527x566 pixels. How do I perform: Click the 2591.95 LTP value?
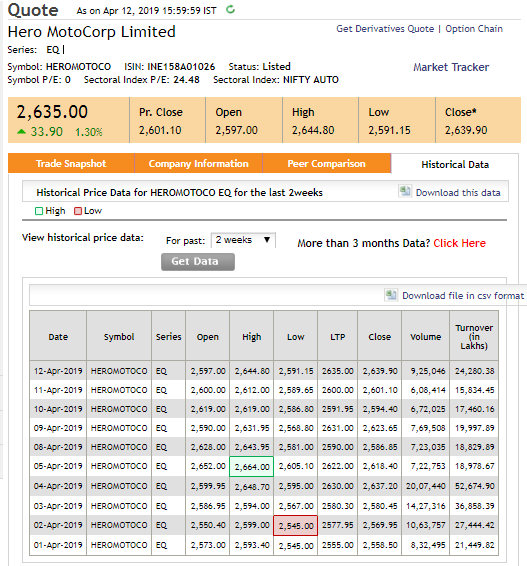[338, 409]
